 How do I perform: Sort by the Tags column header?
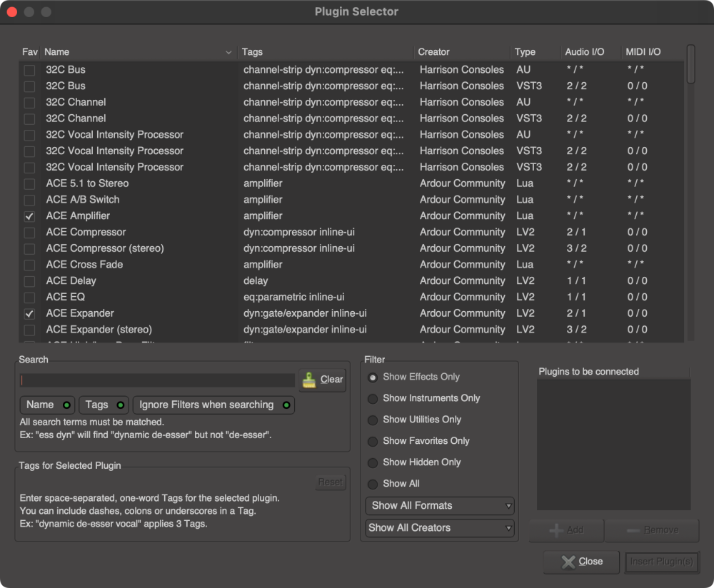pos(326,52)
